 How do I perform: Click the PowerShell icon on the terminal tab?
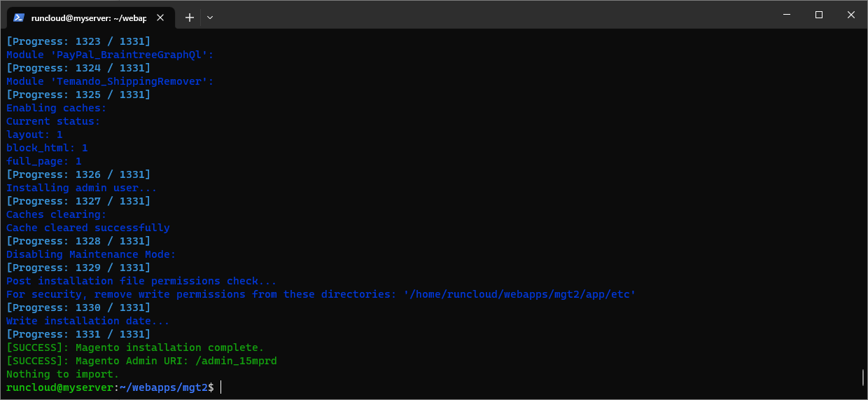click(x=19, y=18)
